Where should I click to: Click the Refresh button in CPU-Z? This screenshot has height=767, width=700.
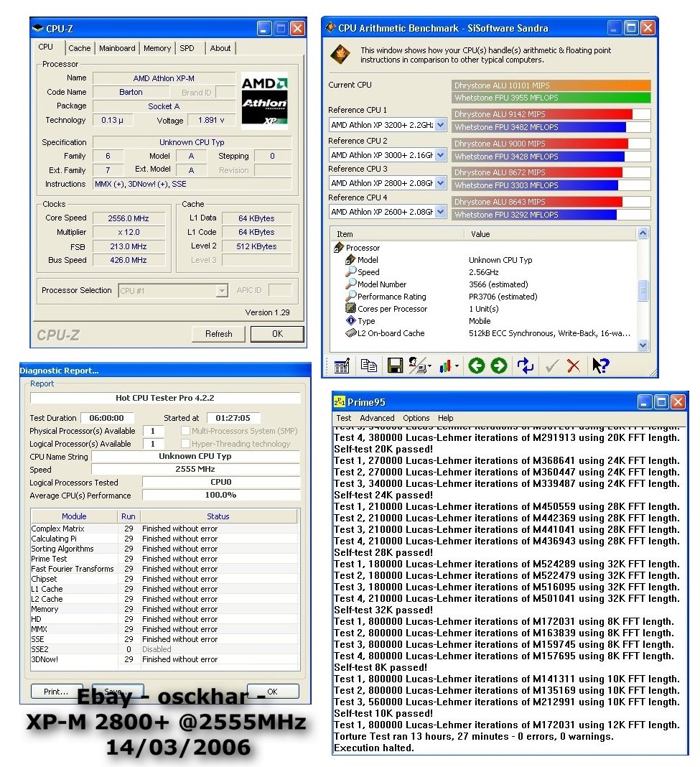pyautogui.click(x=218, y=334)
